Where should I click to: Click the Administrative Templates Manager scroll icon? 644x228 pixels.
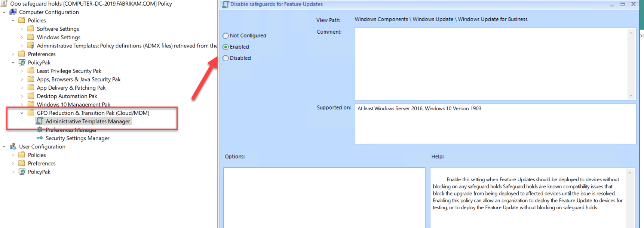[x=40, y=121]
